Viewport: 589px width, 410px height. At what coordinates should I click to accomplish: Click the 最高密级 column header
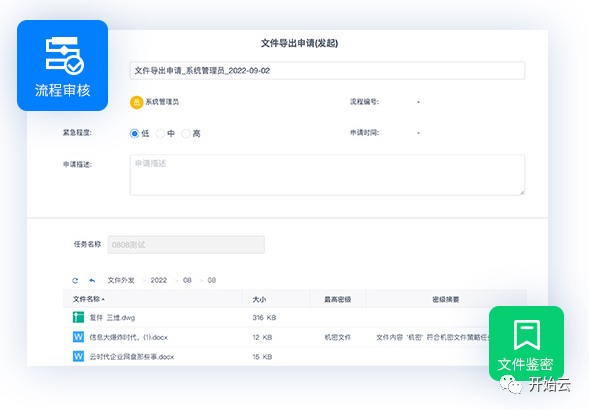(338, 300)
